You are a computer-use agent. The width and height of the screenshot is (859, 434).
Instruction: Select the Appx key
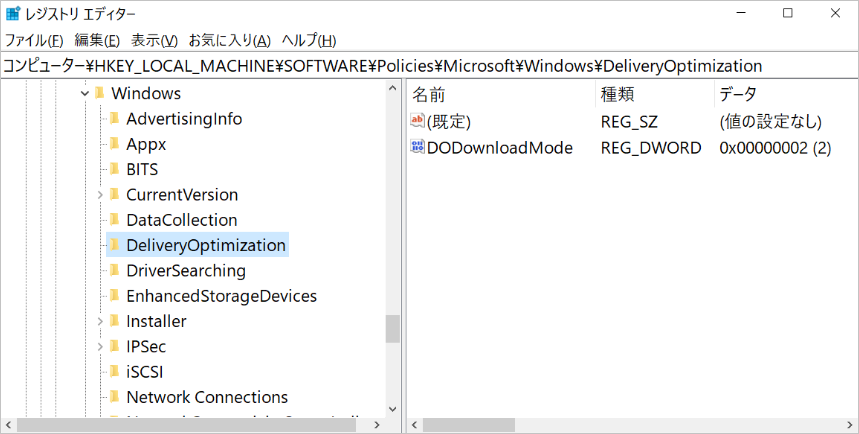pyautogui.click(x=146, y=144)
